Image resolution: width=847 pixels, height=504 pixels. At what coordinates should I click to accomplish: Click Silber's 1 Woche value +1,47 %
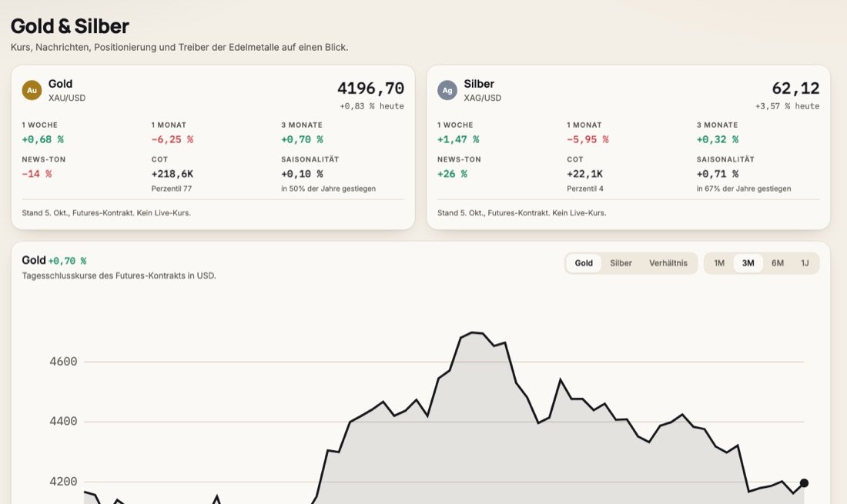458,139
